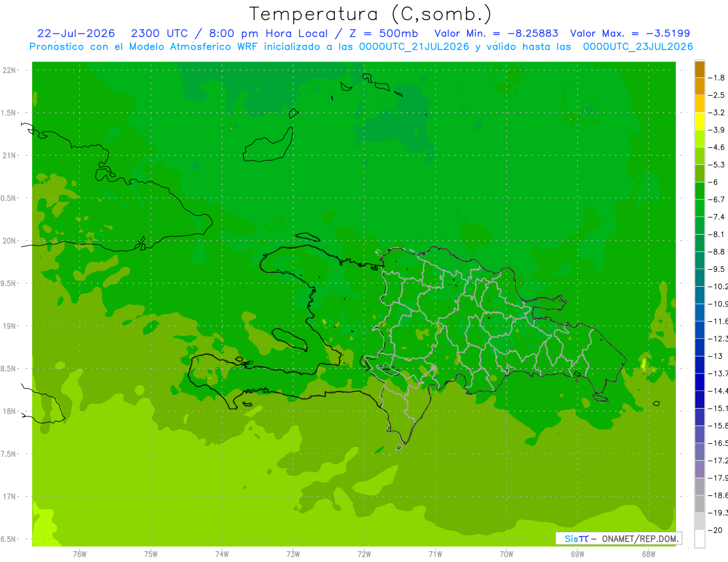Click the '22N' latitude label

coord(9,70)
